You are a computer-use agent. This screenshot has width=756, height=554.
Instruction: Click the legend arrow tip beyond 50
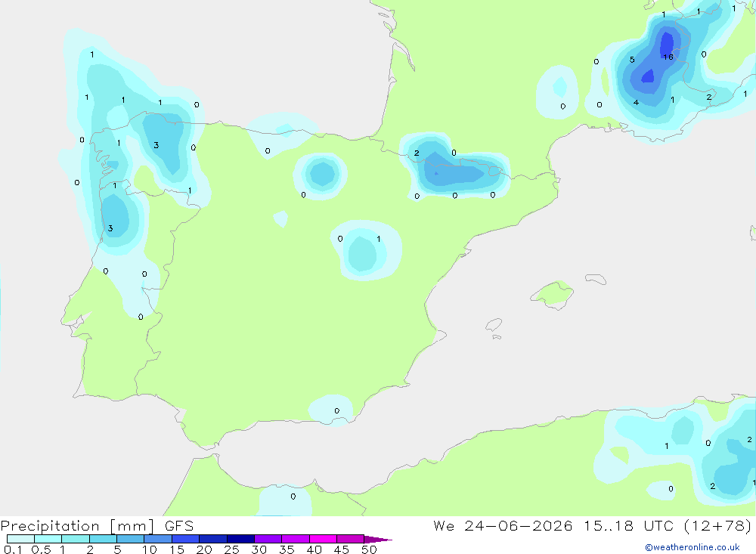[x=378, y=539]
